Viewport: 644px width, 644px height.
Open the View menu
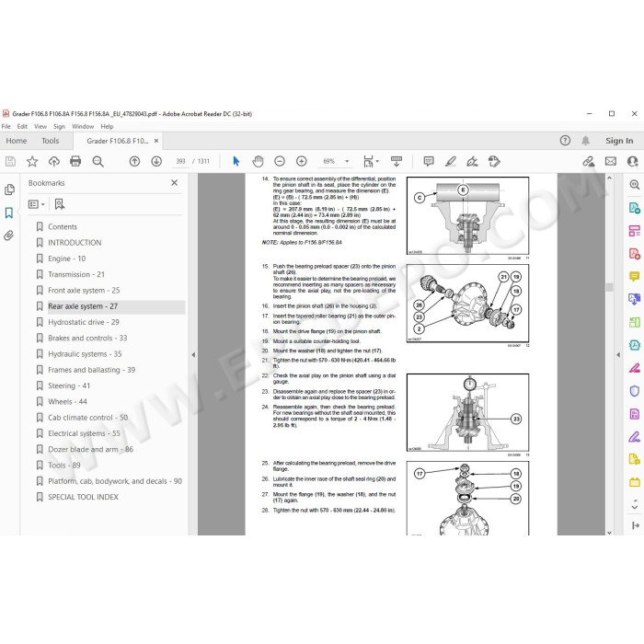[40, 127]
